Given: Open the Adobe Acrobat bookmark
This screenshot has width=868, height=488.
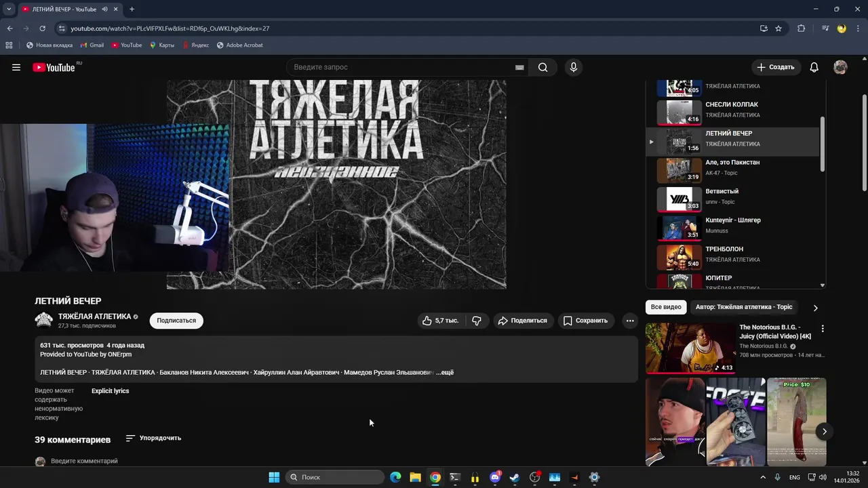Looking at the screenshot, I should point(239,45).
